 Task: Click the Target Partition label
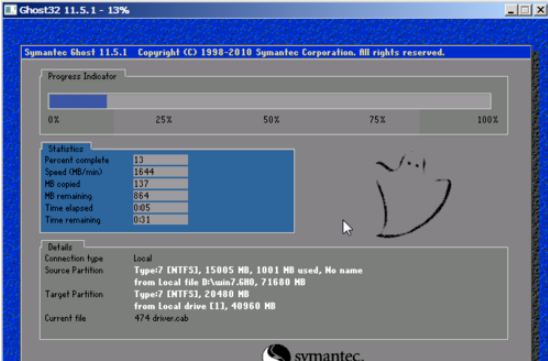click(74, 294)
